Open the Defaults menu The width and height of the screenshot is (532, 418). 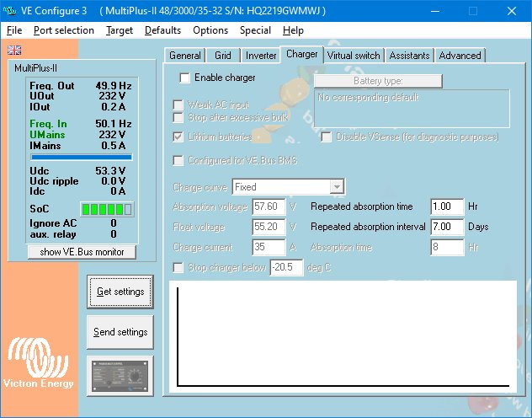point(162,30)
